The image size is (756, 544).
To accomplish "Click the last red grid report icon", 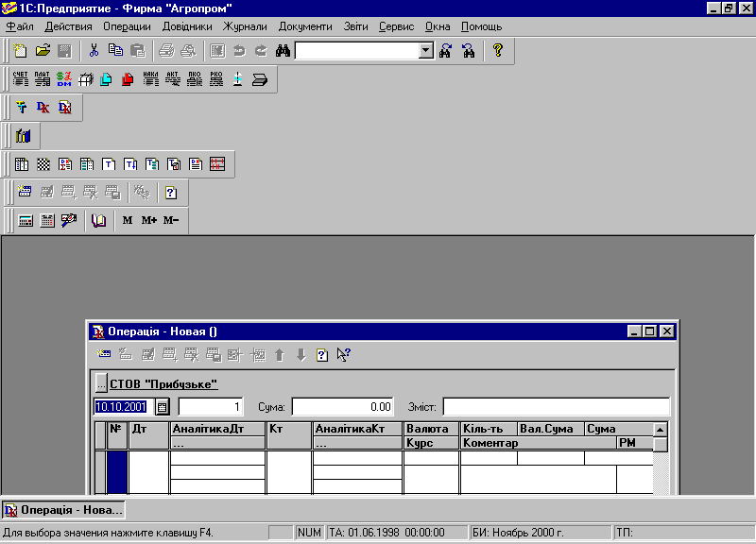I will (217, 164).
